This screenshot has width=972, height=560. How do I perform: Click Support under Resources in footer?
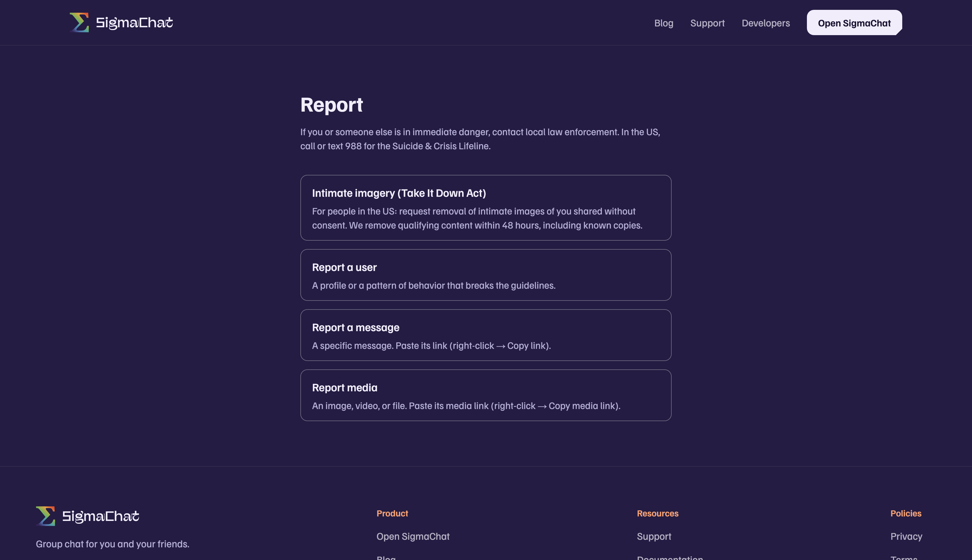pyautogui.click(x=654, y=537)
